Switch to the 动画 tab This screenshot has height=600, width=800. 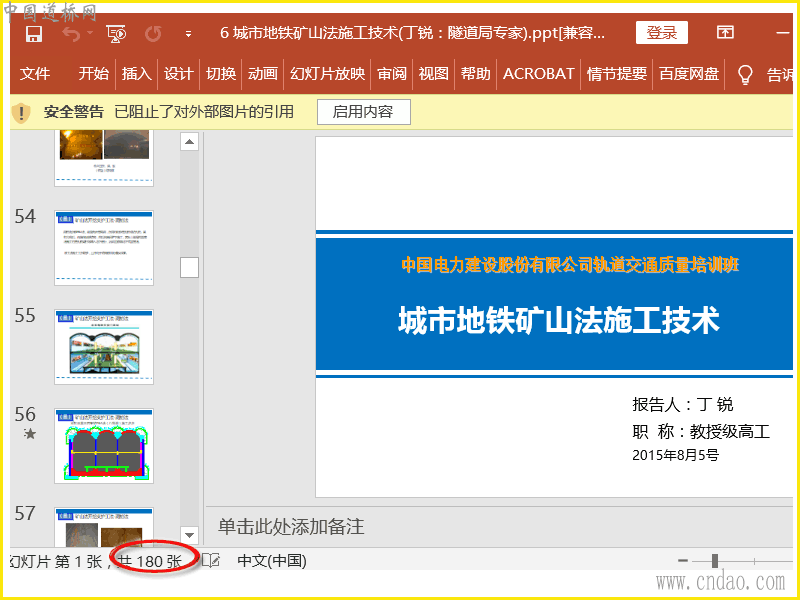(263, 74)
